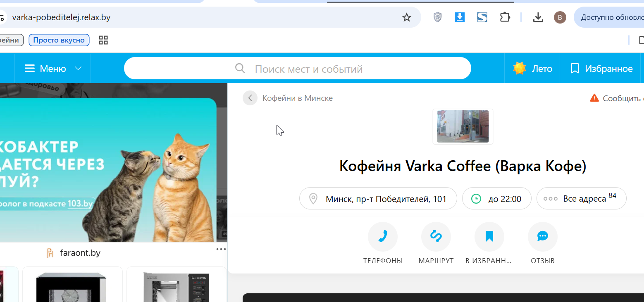The width and height of the screenshot is (644, 302).
Task: Show Все адреса list
Action: click(x=582, y=199)
